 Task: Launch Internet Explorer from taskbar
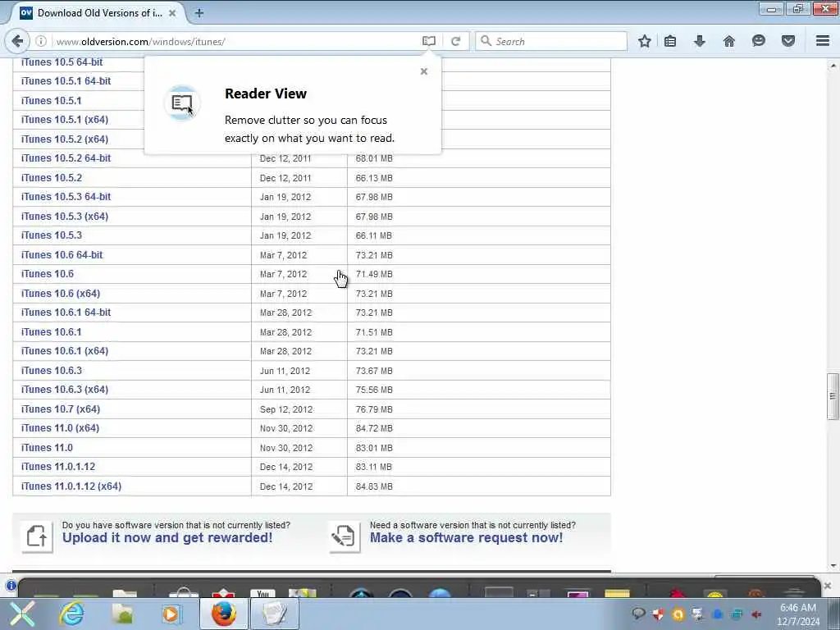click(x=72, y=614)
